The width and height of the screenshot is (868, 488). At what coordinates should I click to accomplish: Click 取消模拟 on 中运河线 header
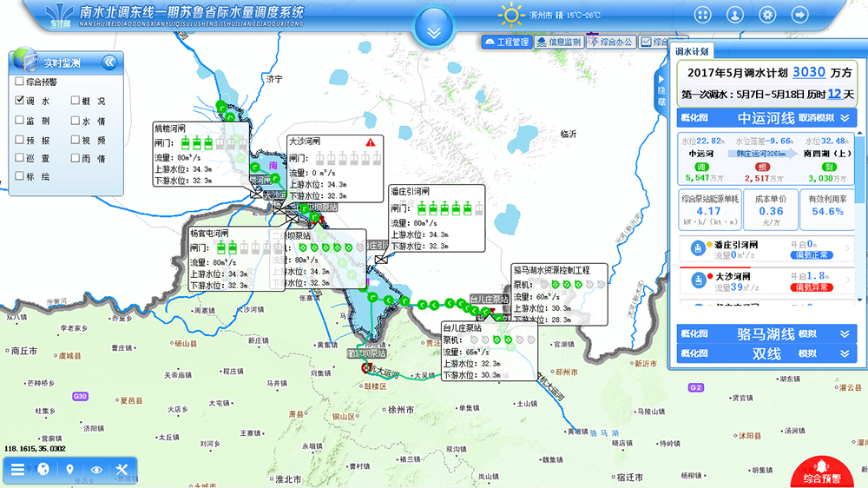[x=817, y=117]
